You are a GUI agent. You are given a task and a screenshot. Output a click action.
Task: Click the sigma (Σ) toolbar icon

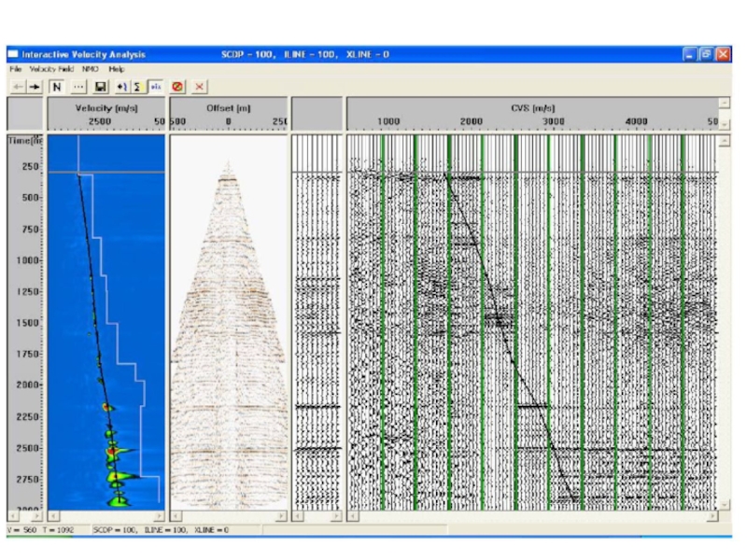coord(137,86)
